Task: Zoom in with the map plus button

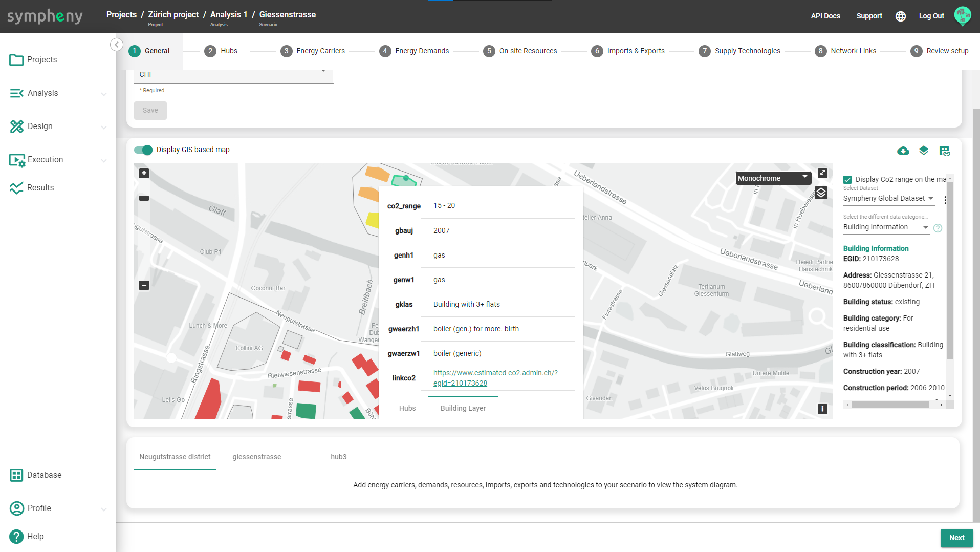Action: [144, 173]
